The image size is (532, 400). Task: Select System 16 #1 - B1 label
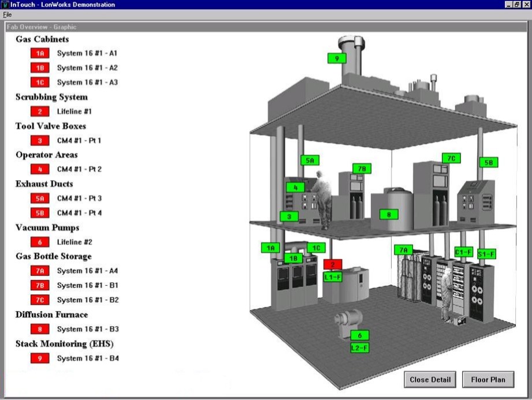click(x=88, y=285)
